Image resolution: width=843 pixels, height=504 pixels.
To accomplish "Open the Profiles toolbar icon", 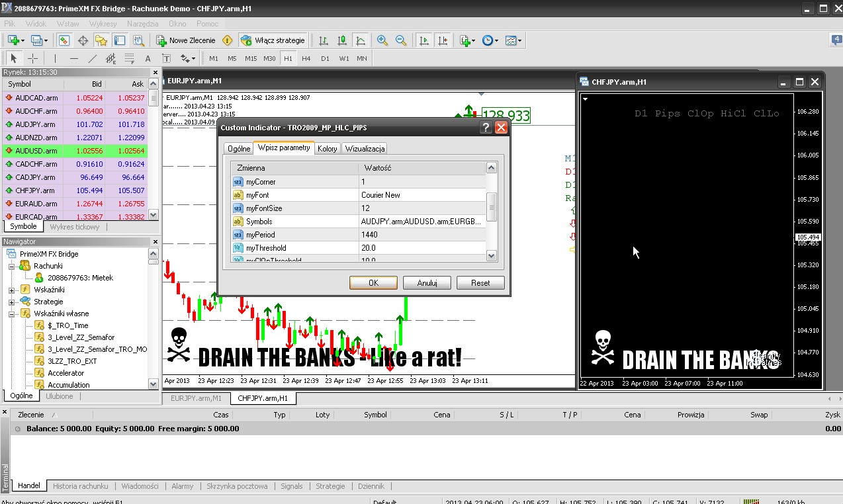I will [x=36, y=40].
